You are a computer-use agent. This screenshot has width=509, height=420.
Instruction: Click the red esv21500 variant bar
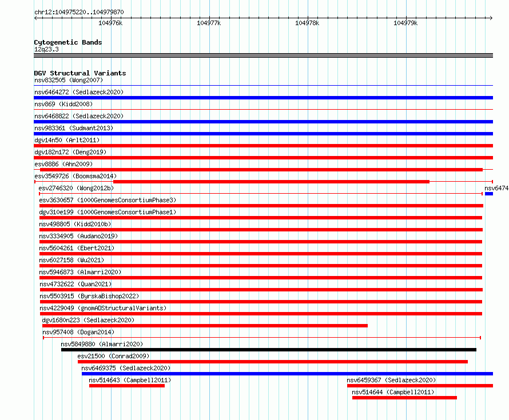coord(273,362)
